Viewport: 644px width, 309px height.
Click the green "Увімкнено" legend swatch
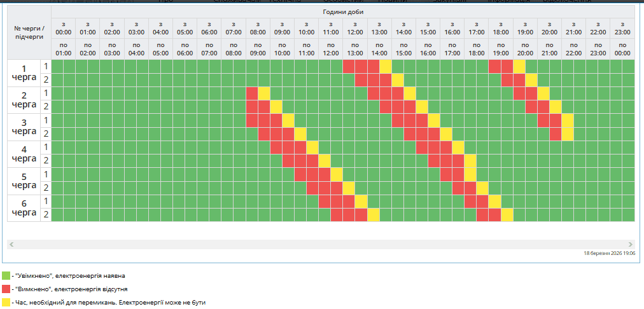[6, 276]
